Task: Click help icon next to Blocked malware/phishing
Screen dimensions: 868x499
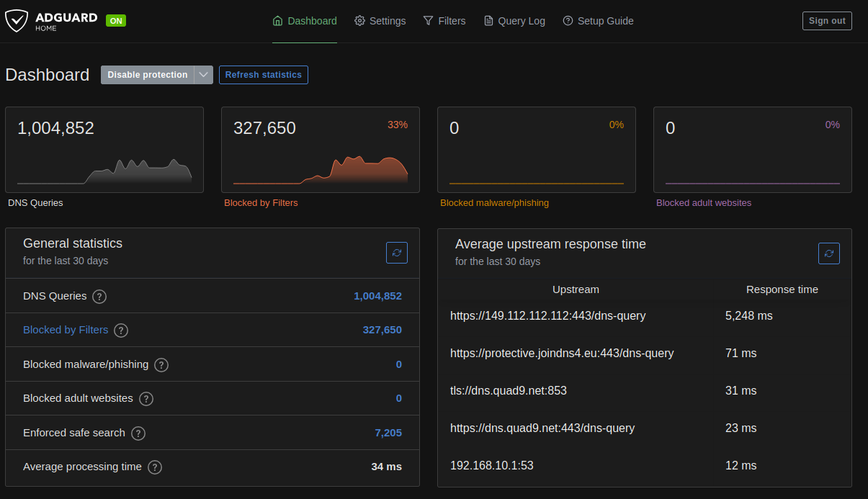Action: click(161, 365)
